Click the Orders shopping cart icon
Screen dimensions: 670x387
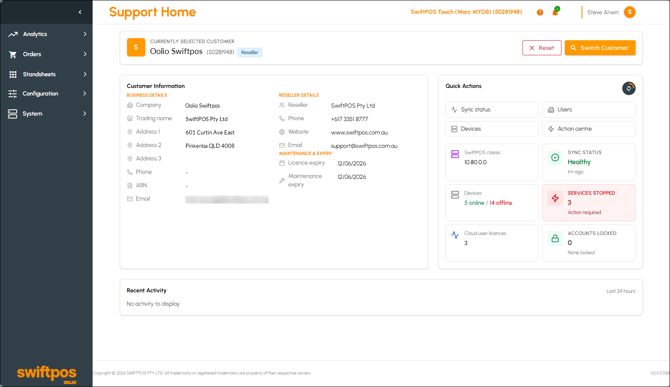click(13, 54)
